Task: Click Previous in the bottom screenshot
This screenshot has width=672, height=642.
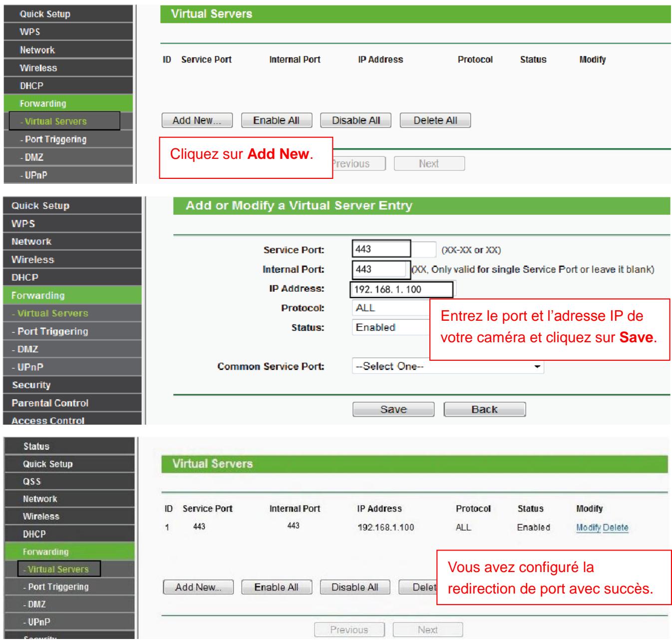Action: pyautogui.click(x=349, y=630)
